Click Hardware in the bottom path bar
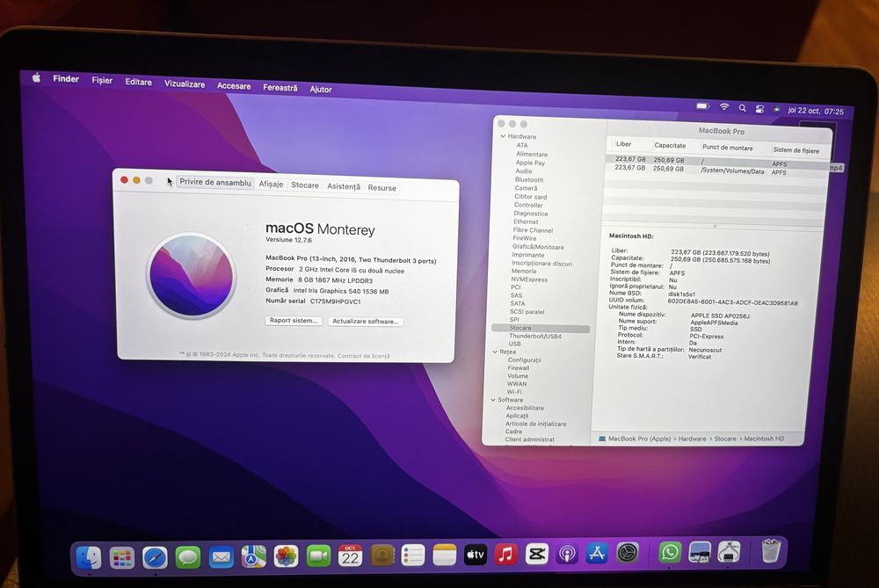Viewport: 879px width, 588px height. pos(692,439)
